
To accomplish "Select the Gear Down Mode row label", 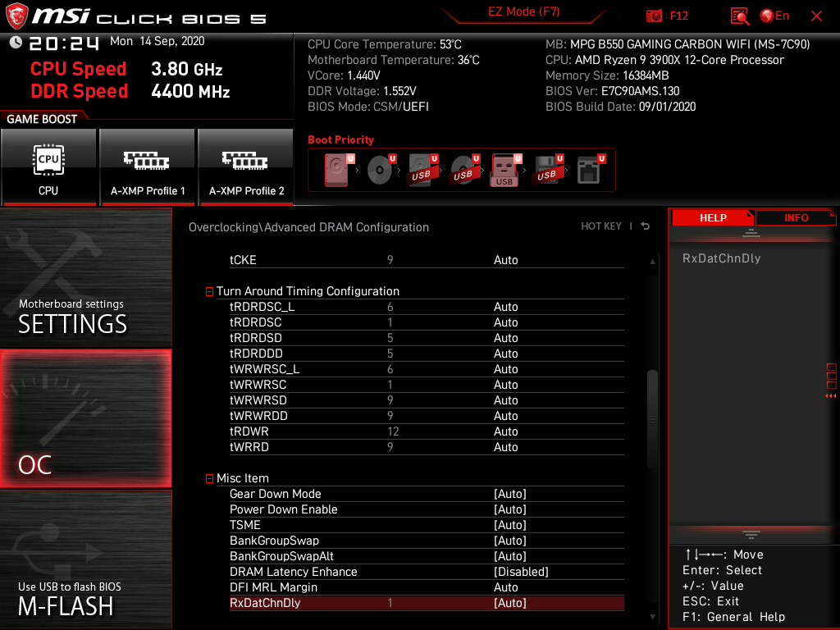I will [276, 493].
